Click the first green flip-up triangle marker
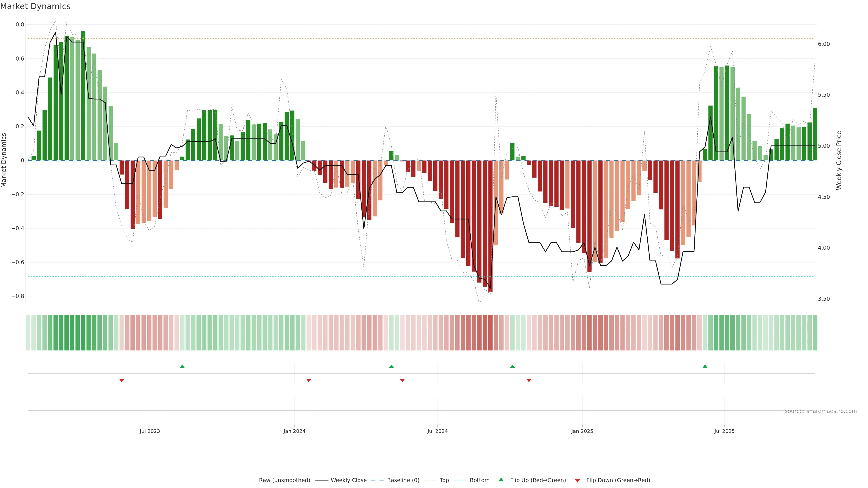 182,366
